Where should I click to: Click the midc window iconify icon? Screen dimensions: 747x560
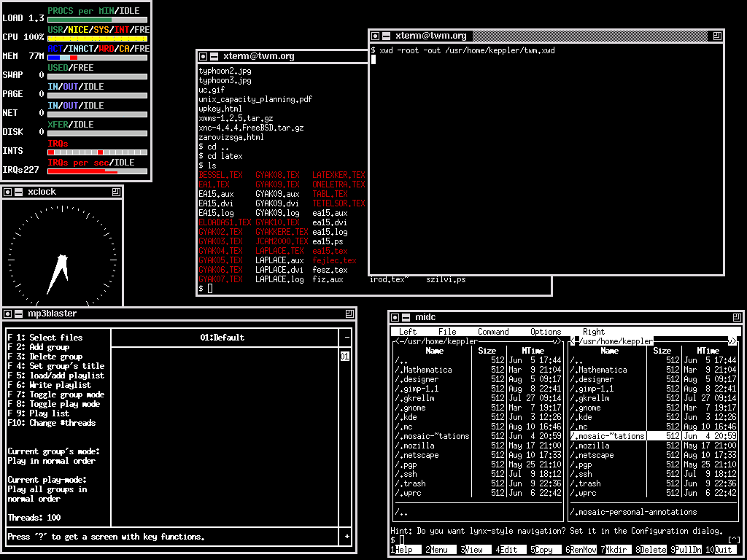(x=395, y=318)
